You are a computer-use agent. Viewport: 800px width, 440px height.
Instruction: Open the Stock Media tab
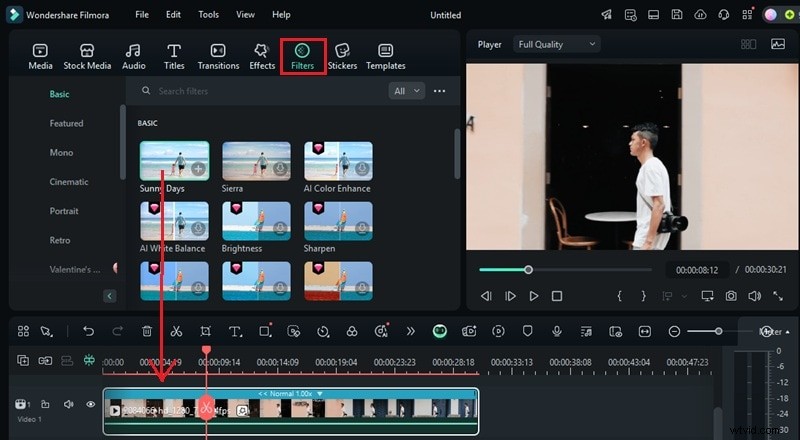click(x=87, y=56)
